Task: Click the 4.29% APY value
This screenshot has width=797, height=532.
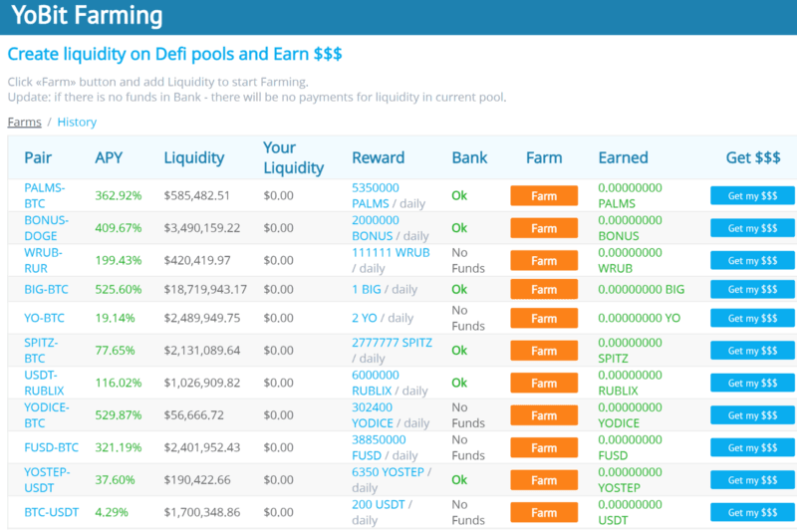Action: [112, 512]
